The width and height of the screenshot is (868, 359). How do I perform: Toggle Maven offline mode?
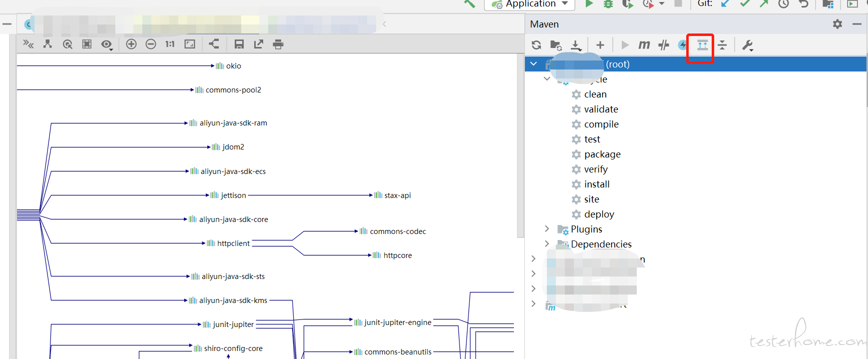tap(664, 45)
